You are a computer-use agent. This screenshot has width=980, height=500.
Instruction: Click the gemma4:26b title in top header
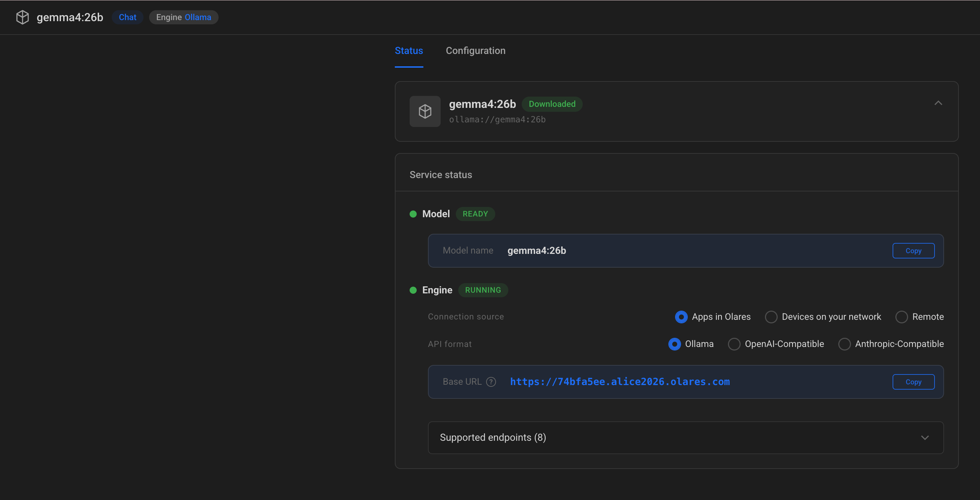point(69,17)
